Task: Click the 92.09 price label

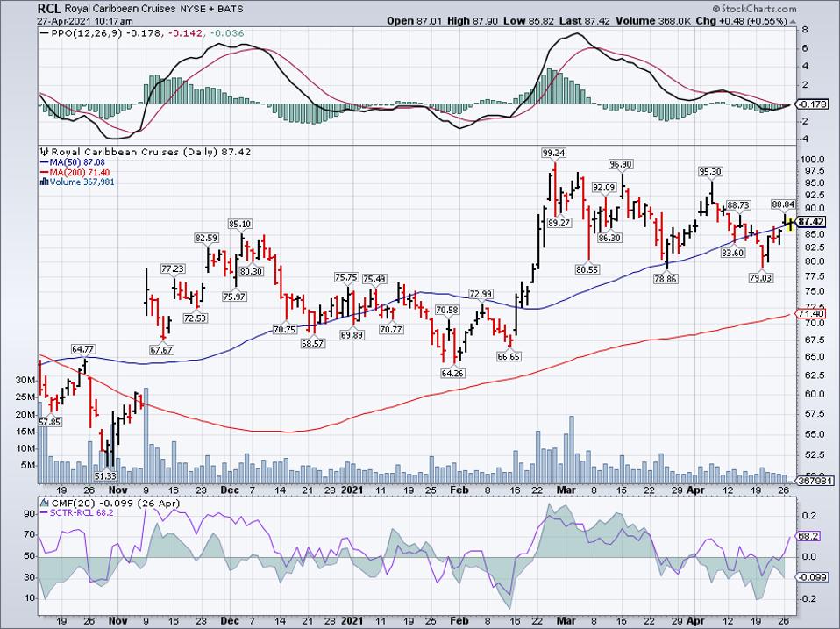Action: [603, 188]
